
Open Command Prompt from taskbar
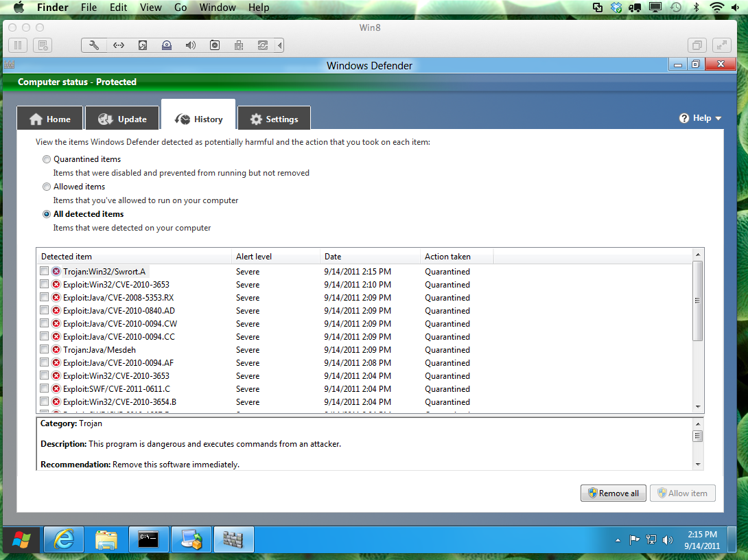coord(148,539)
